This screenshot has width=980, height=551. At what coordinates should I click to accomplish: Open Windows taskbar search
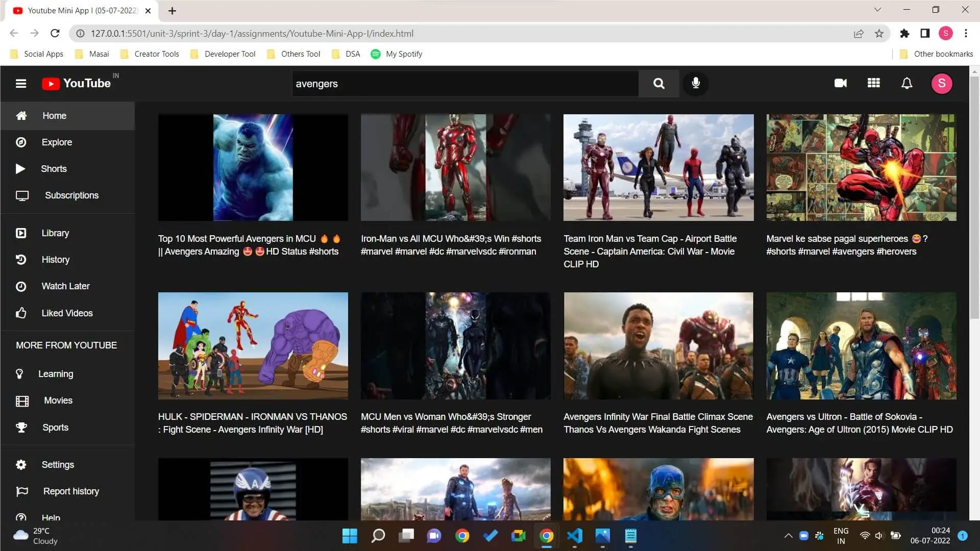pyautogui.click(x=378, y=536)
